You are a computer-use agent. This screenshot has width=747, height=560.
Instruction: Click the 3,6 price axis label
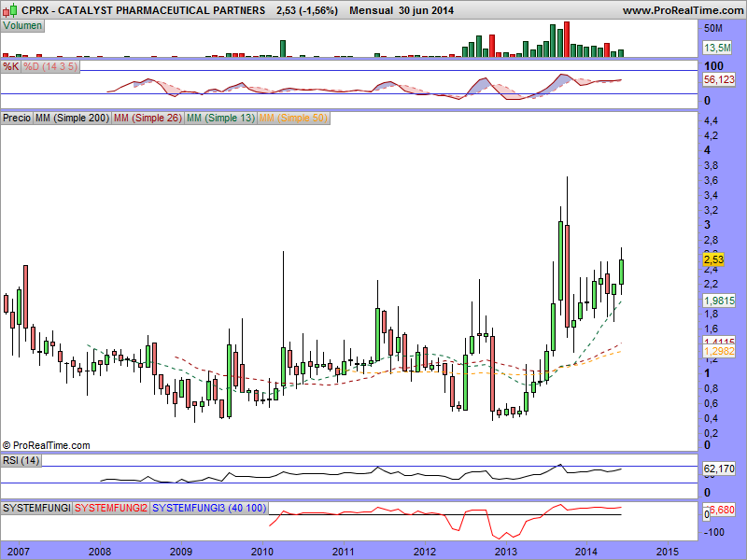pos(711,180)
